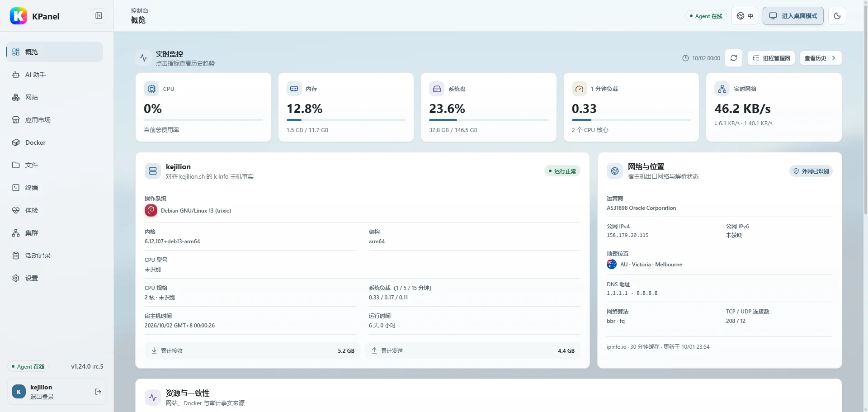Click the 终端 terminal icon
This screenshot has width=868, height=412.
(16, 188)
